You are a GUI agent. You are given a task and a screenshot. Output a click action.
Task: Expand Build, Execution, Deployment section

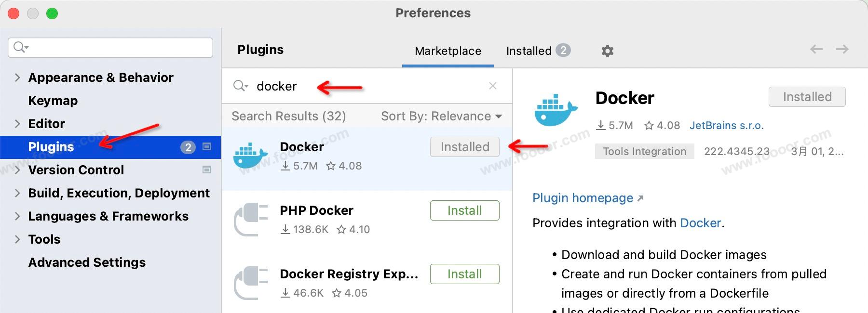(x=17, y=193)
